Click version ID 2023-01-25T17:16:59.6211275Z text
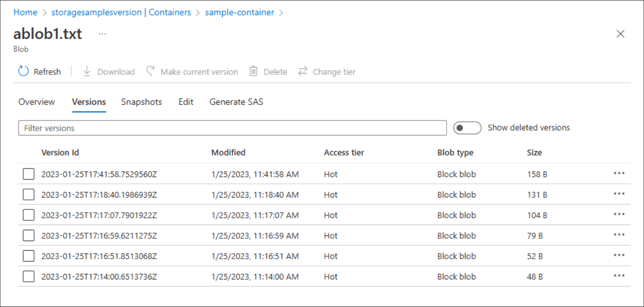The image size is (644, 307). pyautogui.click(x=99, y=235)
